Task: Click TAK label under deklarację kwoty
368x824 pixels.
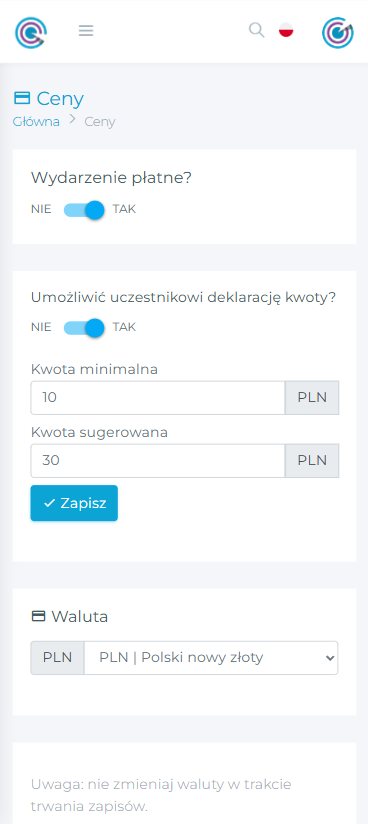Action: [124, 327]
